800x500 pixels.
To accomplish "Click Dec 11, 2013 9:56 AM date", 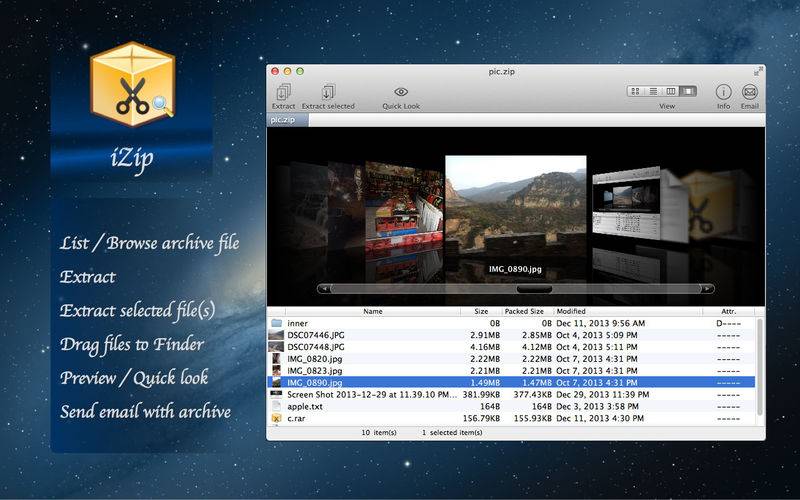I will click(601, 323).
